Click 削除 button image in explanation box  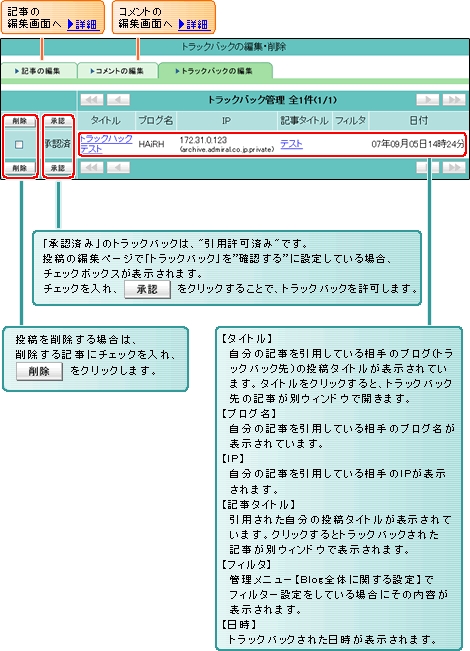coord(39,372)
